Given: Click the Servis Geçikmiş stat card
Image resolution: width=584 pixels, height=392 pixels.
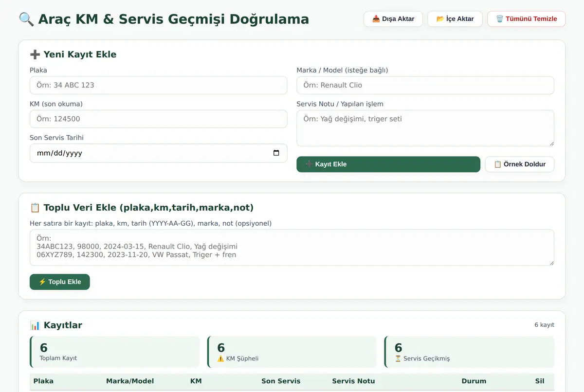Looking at the screenshot, I should tap(469, 352).
